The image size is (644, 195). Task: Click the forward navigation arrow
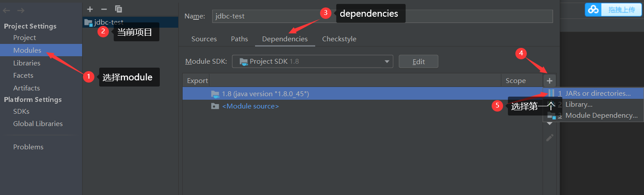pyautogui.click(x=21, y=10)
